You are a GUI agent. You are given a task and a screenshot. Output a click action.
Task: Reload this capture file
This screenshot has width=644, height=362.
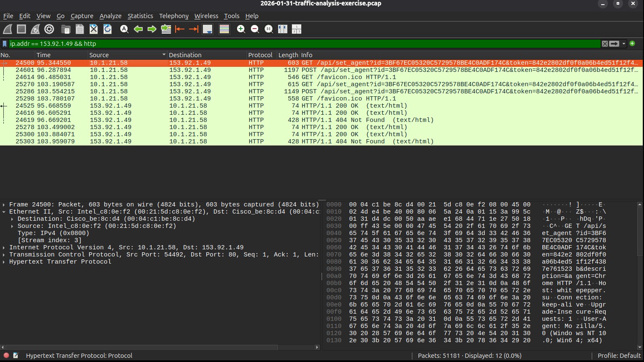(108, 29)
